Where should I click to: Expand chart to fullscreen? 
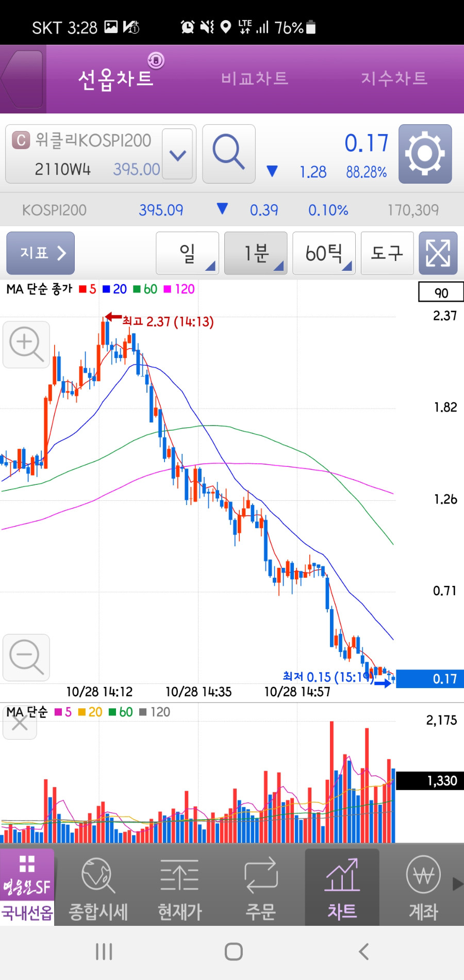(x=438, y=253)
